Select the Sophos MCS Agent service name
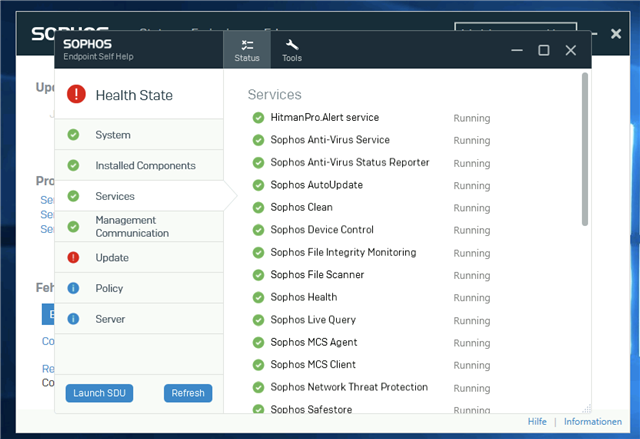This screenshot has width=640, height=439. pos(313,342)
